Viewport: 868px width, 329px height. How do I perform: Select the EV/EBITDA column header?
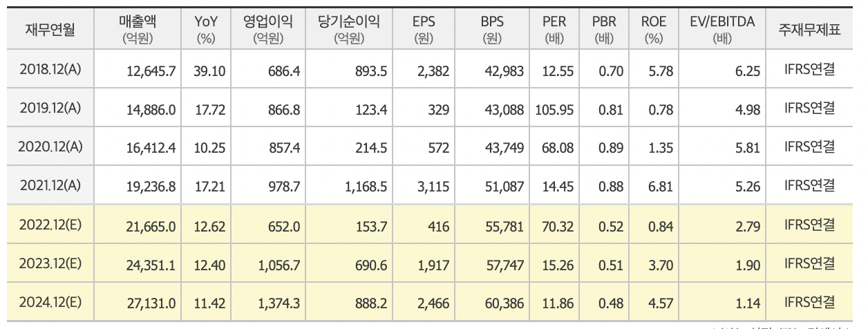723,28
